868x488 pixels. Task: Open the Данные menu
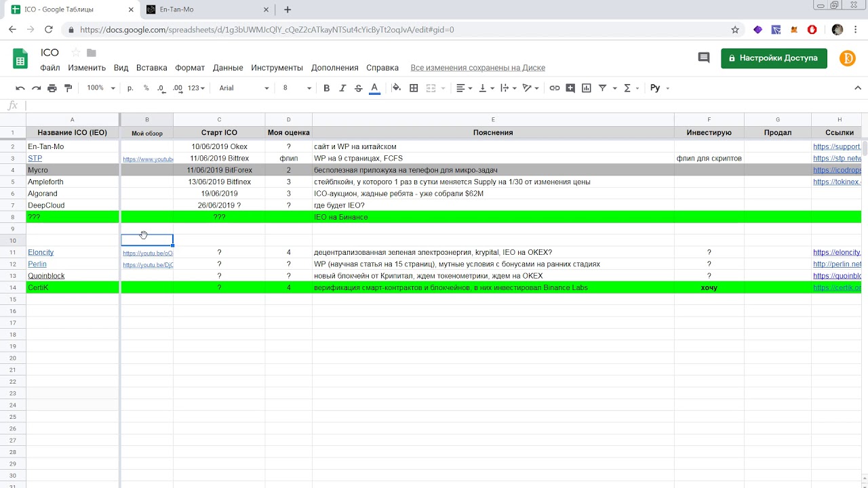pyautogui.click(x=228, y=68)
